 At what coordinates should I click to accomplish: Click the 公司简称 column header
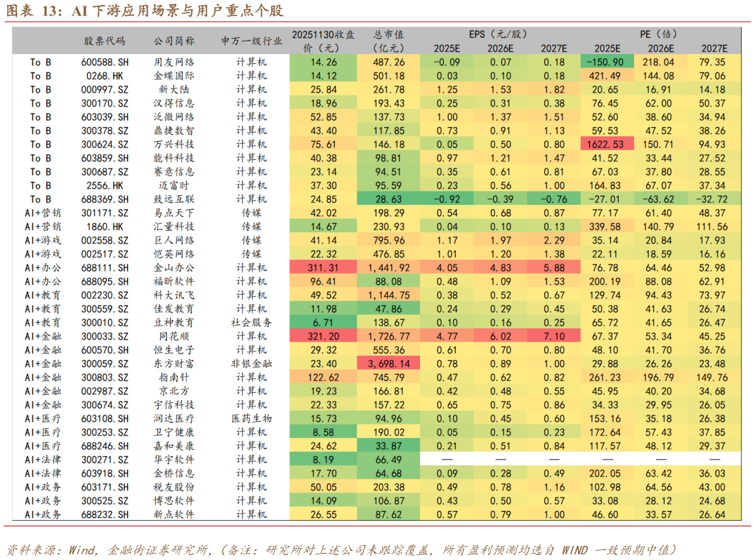pos(174,41)
